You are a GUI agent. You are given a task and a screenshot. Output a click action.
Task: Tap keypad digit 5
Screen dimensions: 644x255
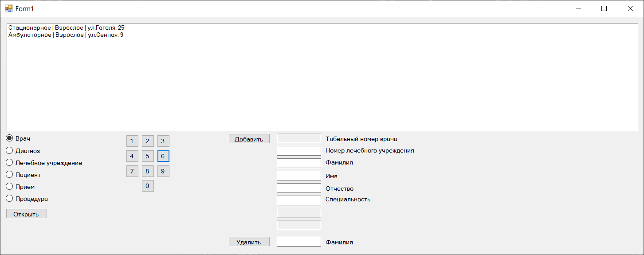[148, 156]
